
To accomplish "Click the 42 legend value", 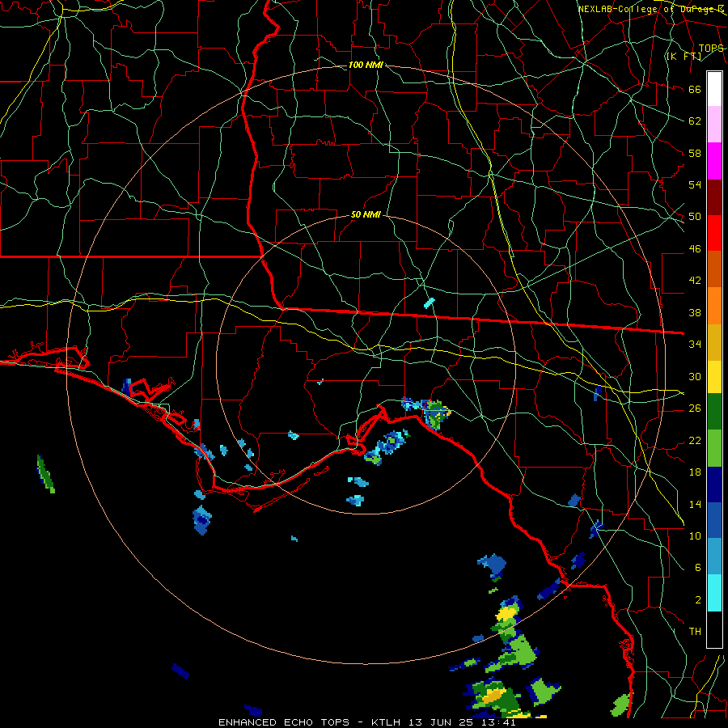I will pyautogui.click(x=695, y=281).
